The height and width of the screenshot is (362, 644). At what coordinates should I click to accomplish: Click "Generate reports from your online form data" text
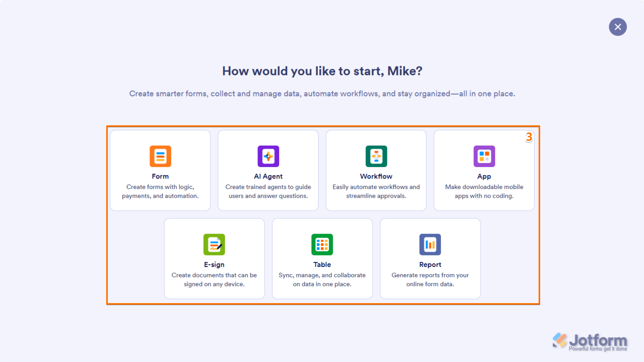(x=430, y=280)
